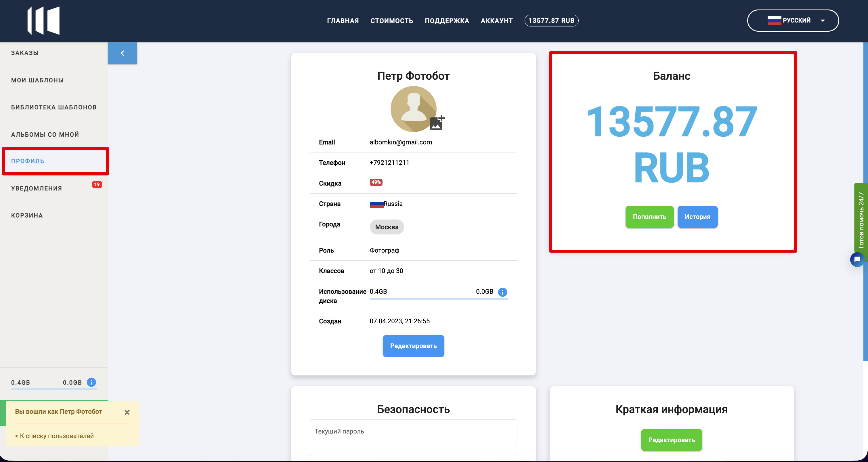Click the Пополнить button
868x462 pixels.
649,217
